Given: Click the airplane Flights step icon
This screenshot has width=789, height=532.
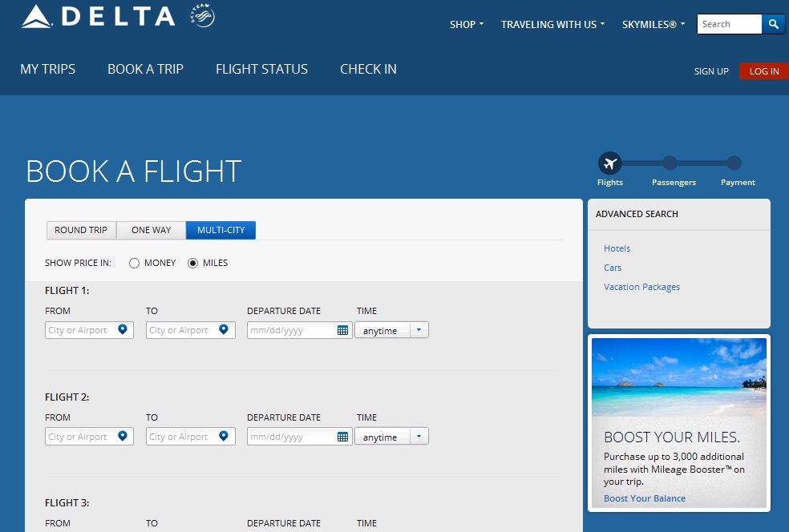Looking at the screenshot, I should tap(609, 163).
